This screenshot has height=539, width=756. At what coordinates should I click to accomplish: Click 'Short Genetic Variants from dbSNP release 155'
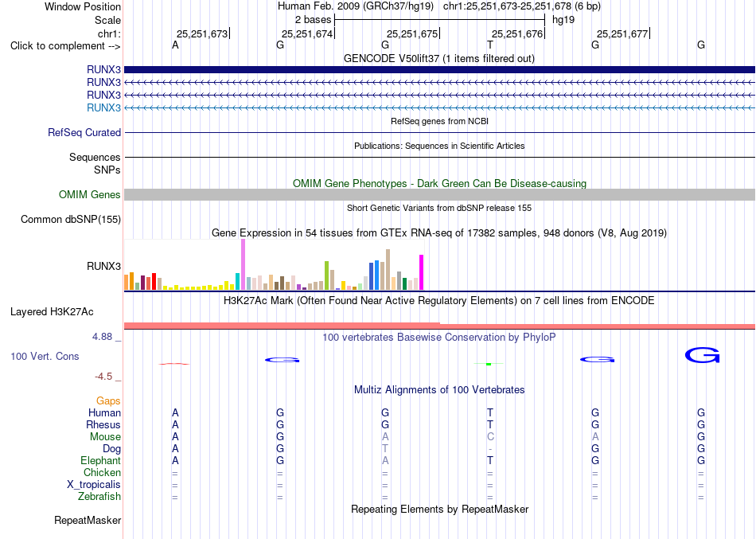coord(439,208)
